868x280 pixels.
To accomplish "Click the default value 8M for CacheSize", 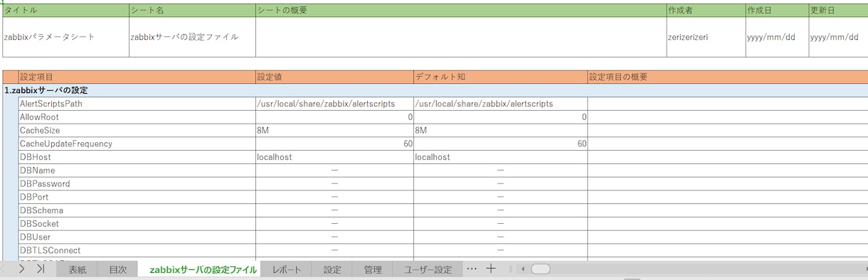I will click(501, 131).
